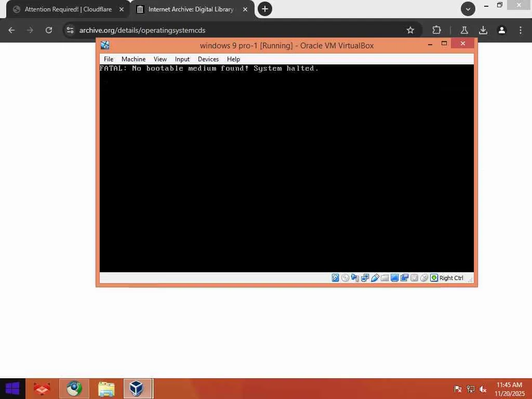The width and height of the screenshot is (532, 399).
Task: Open the browser profile menu
Action: [502, 30]
